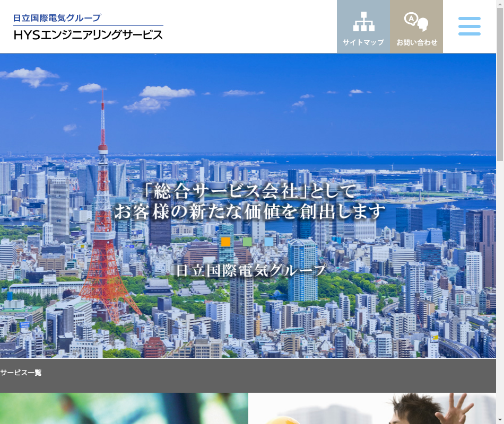Open the sitemap via the hierarchy icon

point(363,22)
